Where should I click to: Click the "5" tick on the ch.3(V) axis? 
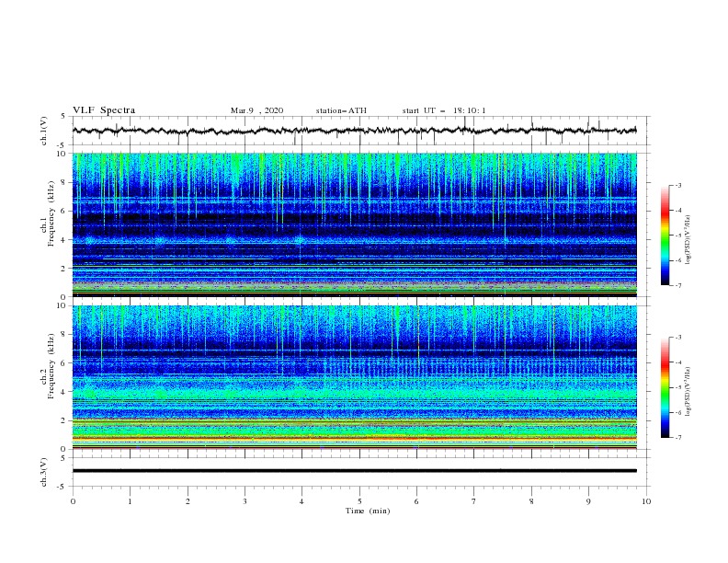(63, 457)
